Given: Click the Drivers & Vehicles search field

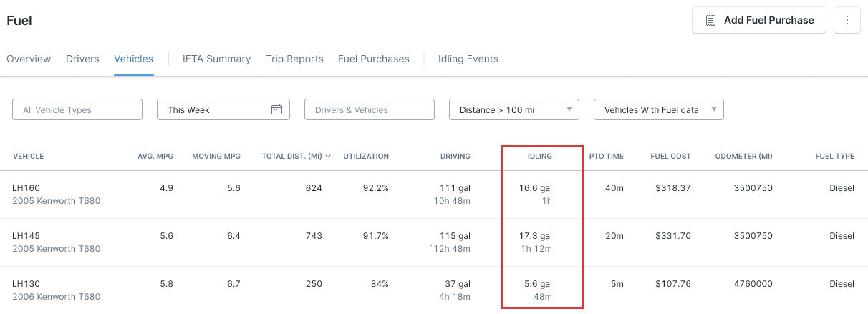Looking at the screenshot, I should point(370,109).
